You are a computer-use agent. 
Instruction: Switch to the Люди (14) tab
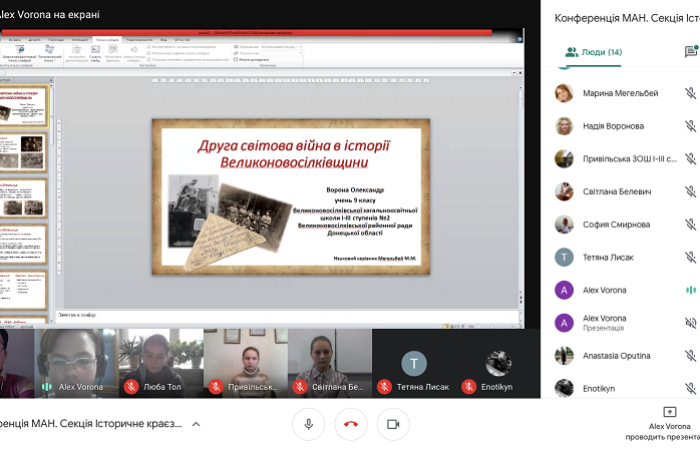593,52
